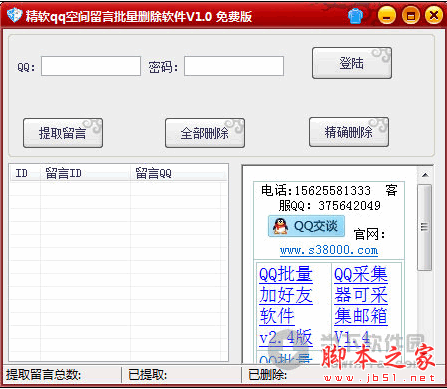Click the 精确删除 precise delete button
The height and width of the screenshot is (389, 447).
point(349,132)
